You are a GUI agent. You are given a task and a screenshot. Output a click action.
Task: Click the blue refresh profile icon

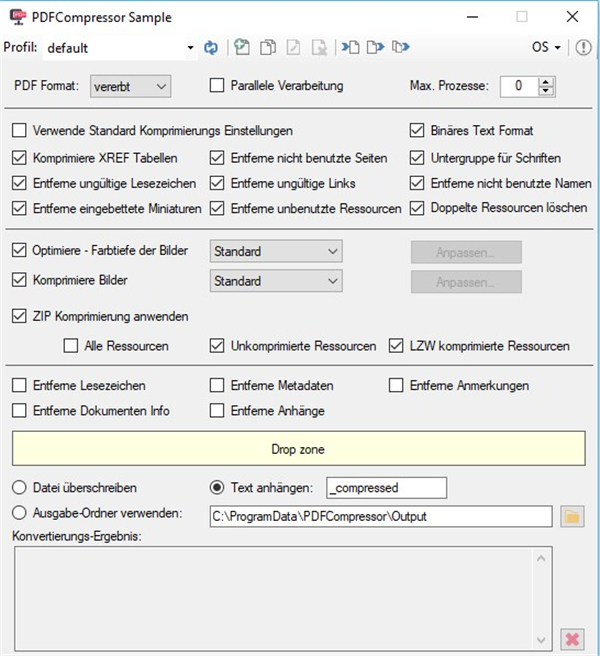(x=211, y=47)
